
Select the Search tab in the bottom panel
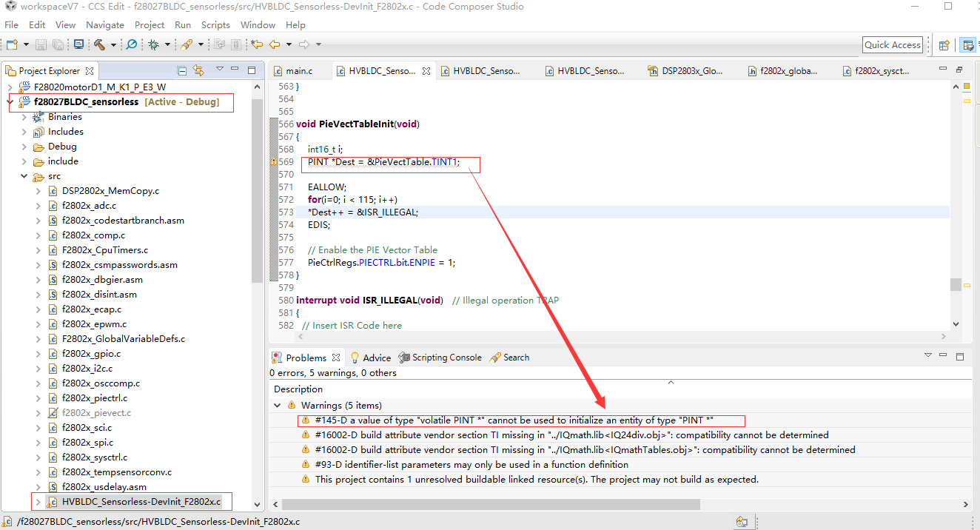coord(509,358)
